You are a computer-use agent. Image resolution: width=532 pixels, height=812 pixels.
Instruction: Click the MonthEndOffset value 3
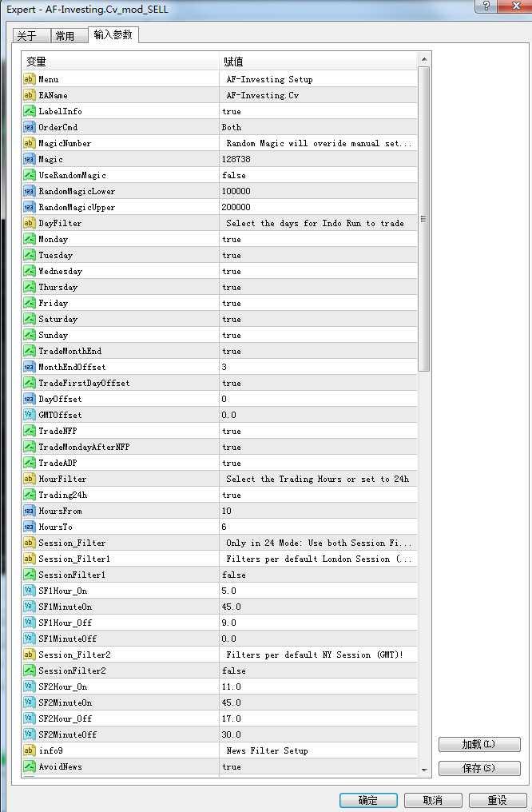pyautogui.click(x=319, y=367)
